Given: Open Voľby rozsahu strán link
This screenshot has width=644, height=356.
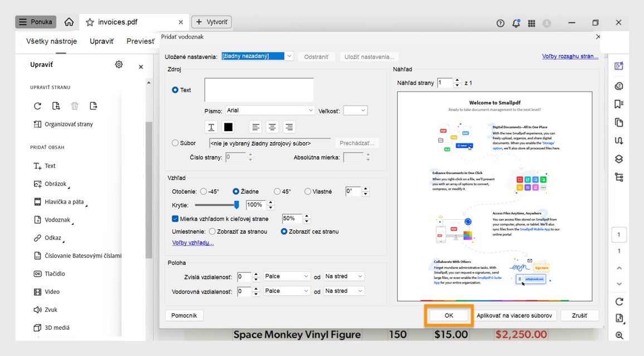Looking at the screenshot, I should tap(570, 56).
